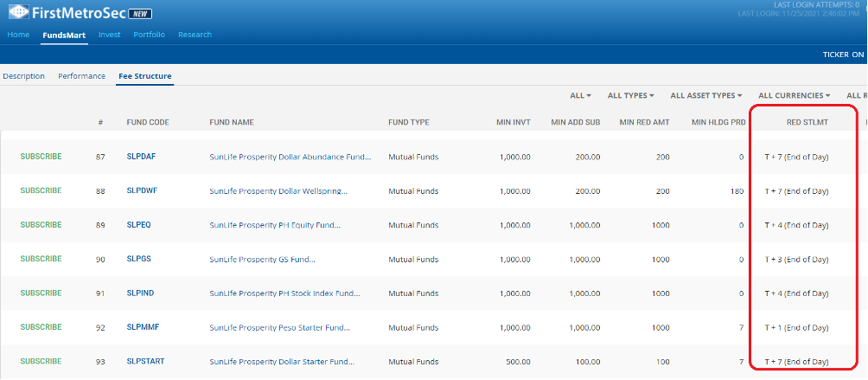
Task: Click the MIN HLDG PRD column header
Action: pos(718,122)
